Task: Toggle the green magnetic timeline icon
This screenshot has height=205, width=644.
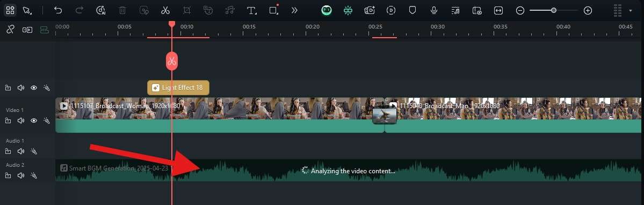Action: [x=44, y=30]
